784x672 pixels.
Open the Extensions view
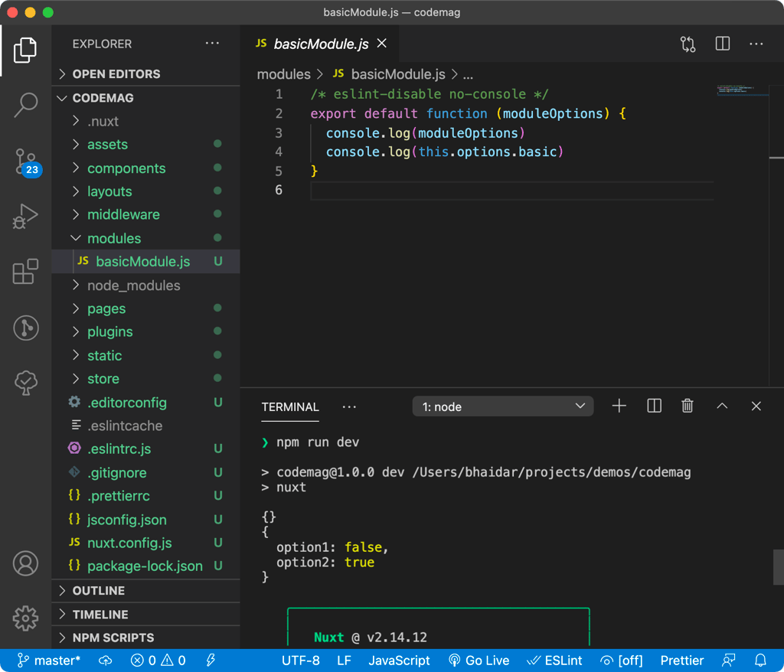25,272
